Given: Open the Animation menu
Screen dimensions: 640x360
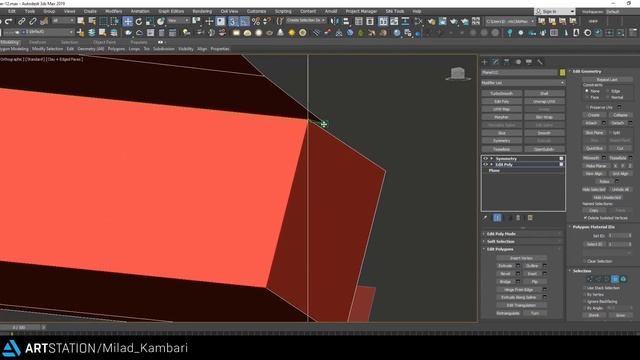Looking at the screenshot, I should pos(140,11).
